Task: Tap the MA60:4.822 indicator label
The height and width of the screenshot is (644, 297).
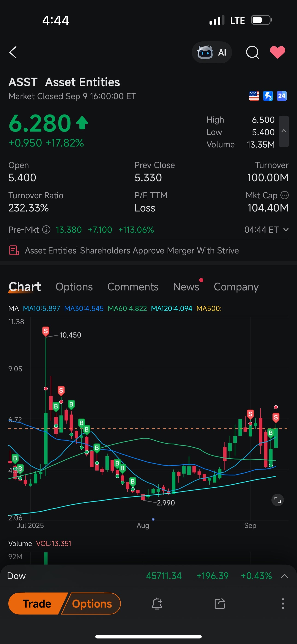Action: tap(127, 308)
